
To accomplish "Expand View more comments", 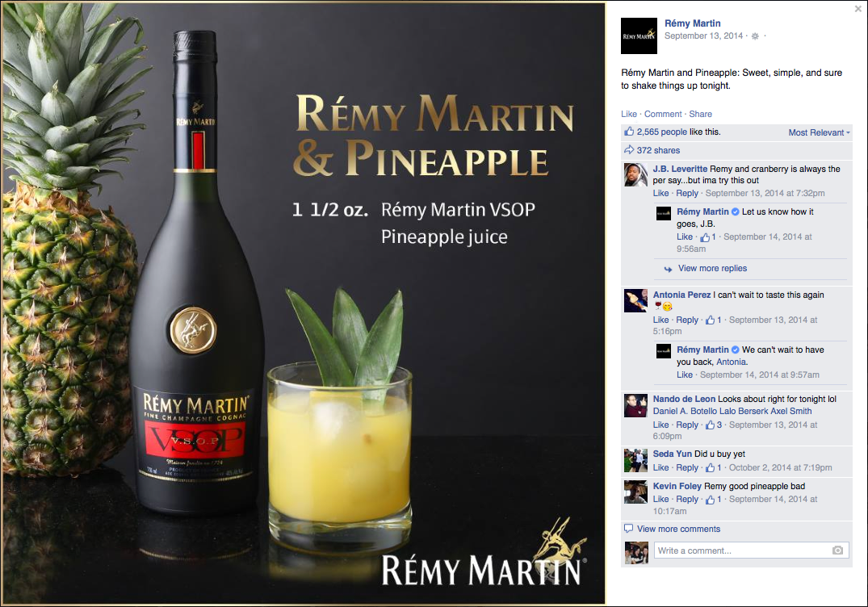I will (x=679, y=529).
